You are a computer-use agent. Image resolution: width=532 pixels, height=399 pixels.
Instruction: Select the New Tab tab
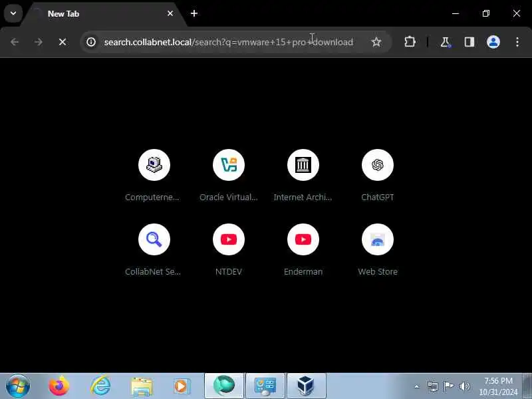(x=104, y=14)
